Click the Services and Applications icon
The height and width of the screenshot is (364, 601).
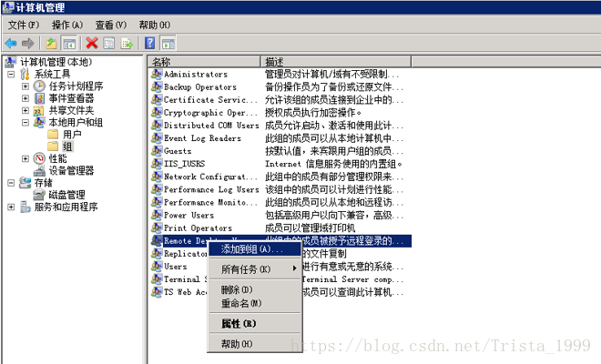coord(25,207)
